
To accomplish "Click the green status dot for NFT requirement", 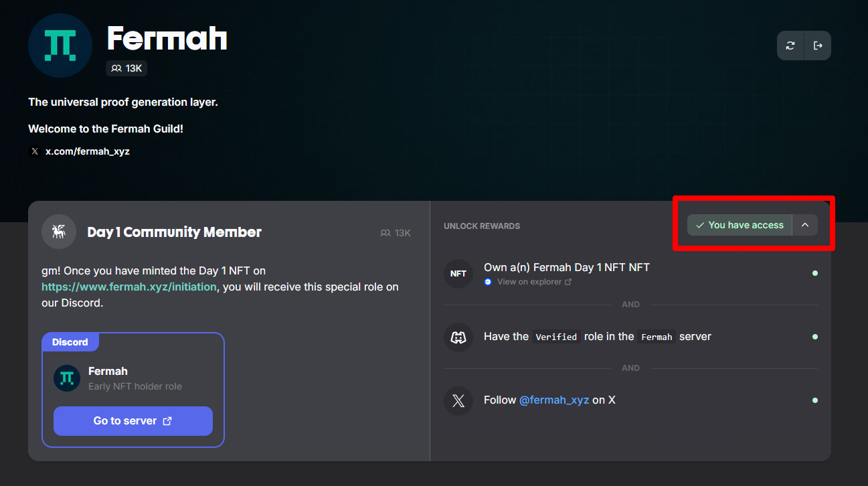I will point(814,273).
